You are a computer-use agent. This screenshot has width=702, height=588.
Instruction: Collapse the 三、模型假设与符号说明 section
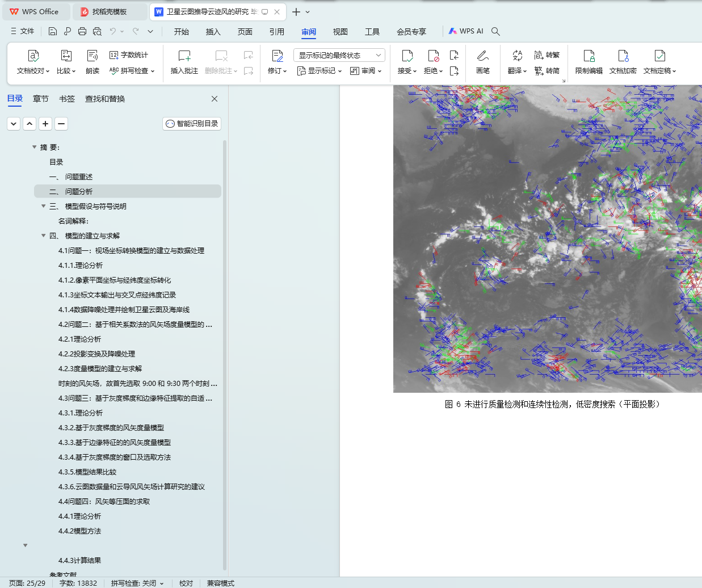pos(44,206)
